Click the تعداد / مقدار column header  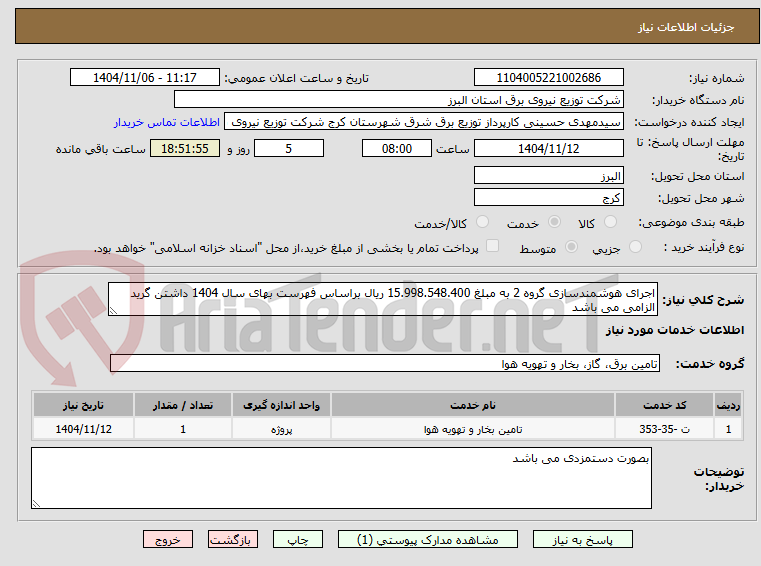183,405
